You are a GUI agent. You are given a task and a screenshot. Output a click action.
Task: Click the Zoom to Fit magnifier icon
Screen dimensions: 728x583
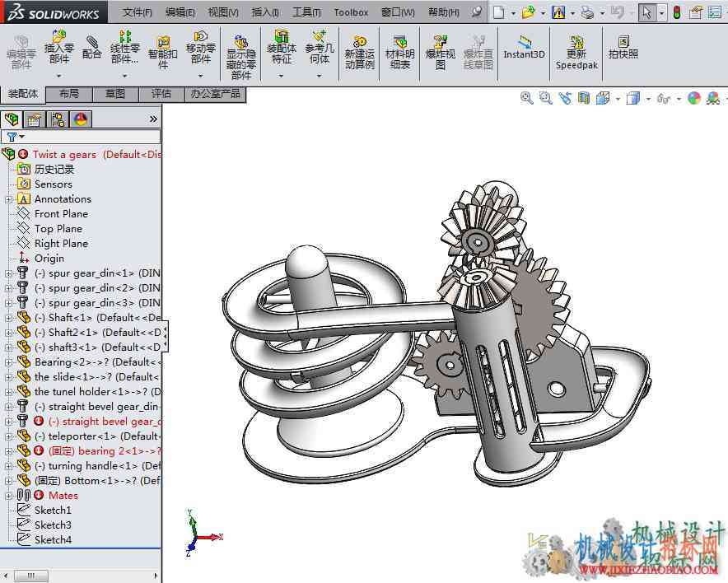526,98
